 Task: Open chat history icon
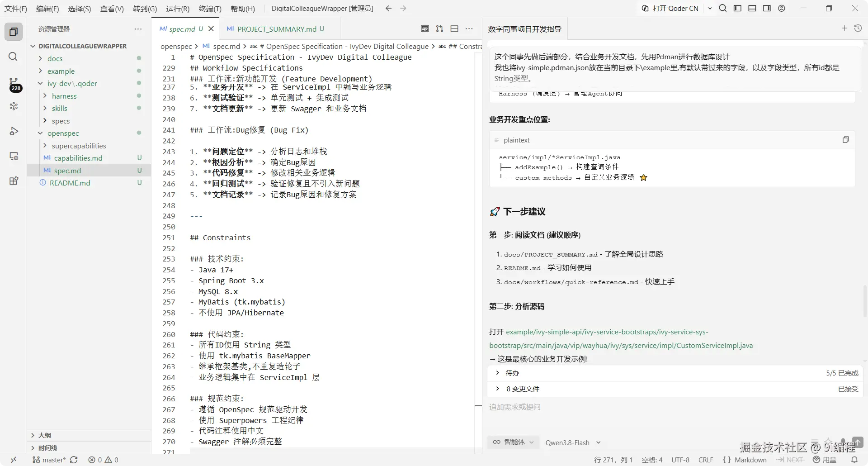[x=858, y=28]
